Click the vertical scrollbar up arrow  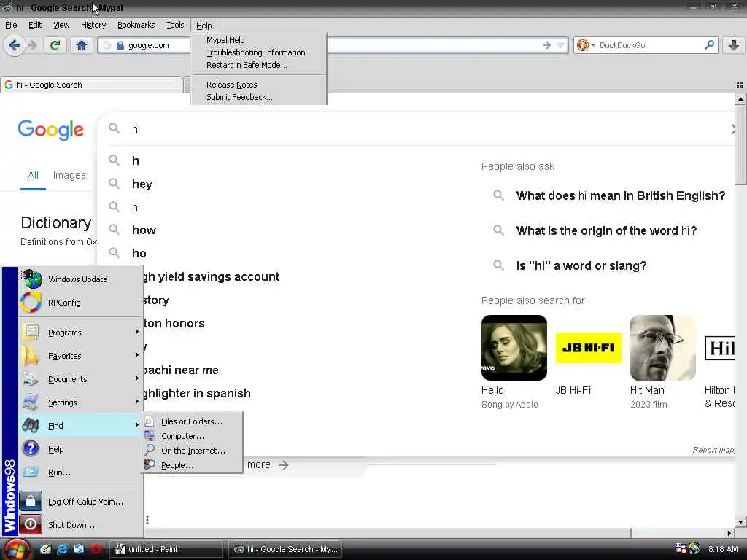pos(740,99)
